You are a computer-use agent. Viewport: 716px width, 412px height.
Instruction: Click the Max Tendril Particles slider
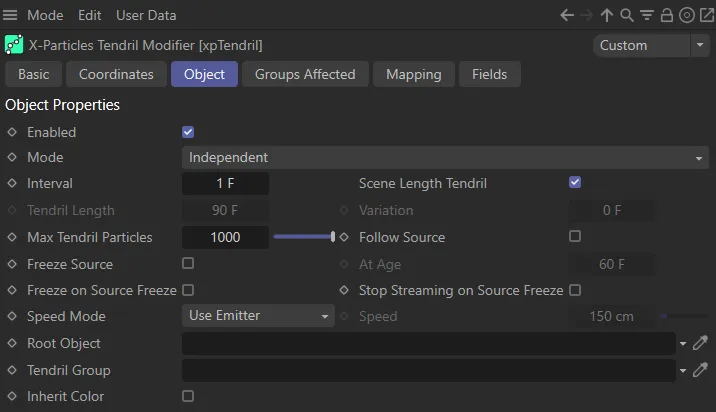coord(304,237)
